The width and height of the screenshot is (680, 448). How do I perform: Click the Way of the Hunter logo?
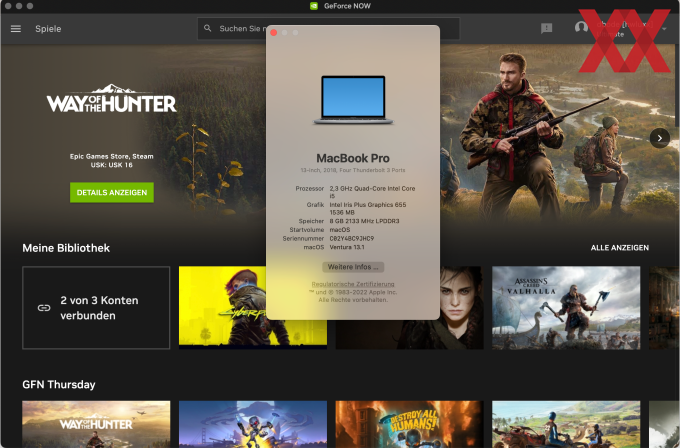tap(111, 98)
